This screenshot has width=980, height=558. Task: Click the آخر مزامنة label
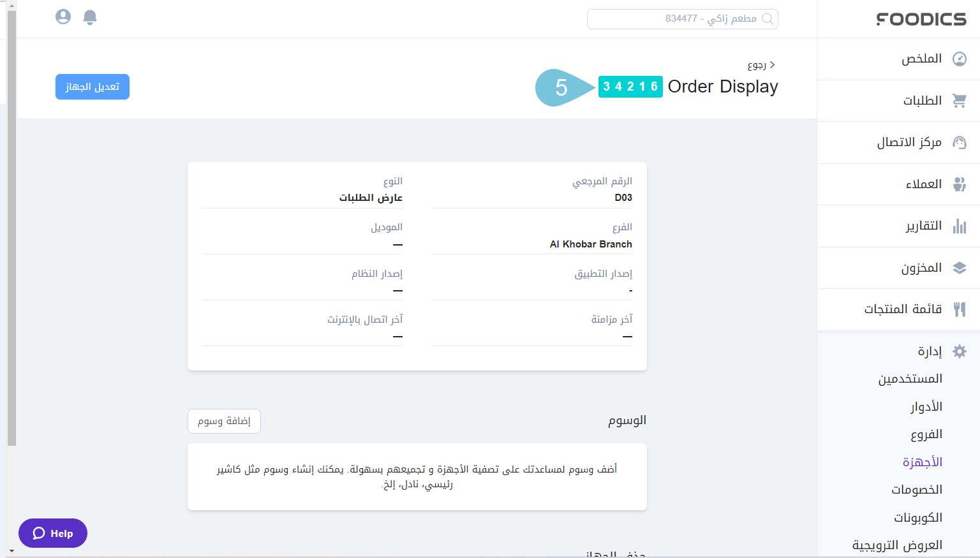[x=612, y=319]
